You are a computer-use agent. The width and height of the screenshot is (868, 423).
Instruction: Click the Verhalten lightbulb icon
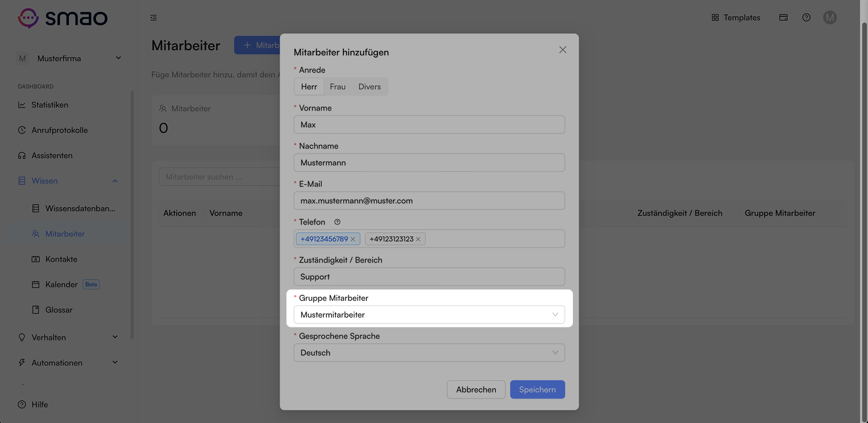[x=22, y=337]
